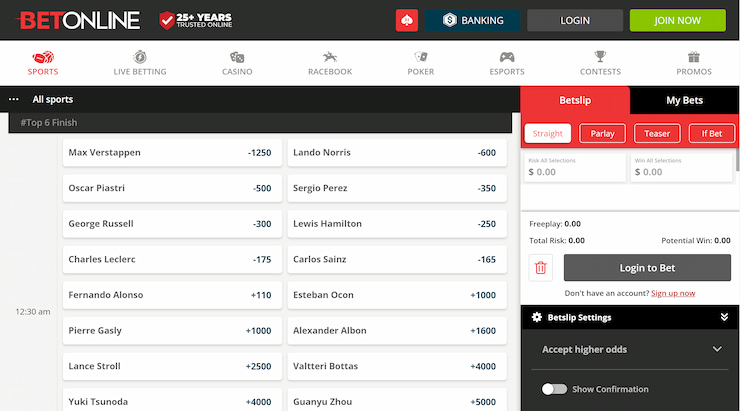The height and width of the screenshot is (411, 740).
Task: Click the Login button
Action: [x=575, y=20]
